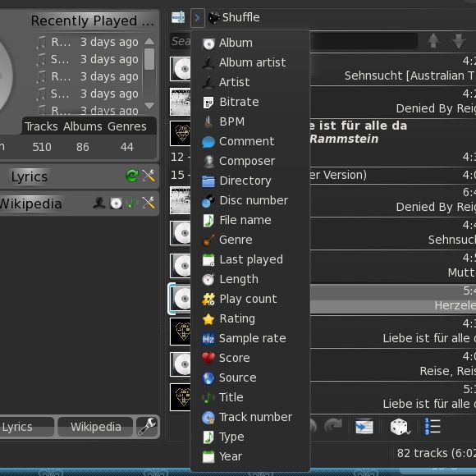Viewport: 476px width, 476px height.
Task: Click Albums count 86
Action: click(83, 147)
